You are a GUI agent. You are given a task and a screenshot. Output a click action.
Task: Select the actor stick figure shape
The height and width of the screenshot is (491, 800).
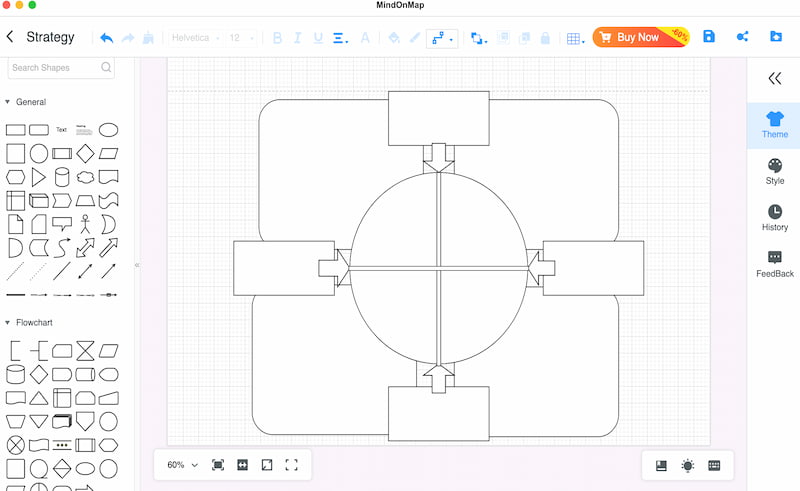(x=85, y=224)
